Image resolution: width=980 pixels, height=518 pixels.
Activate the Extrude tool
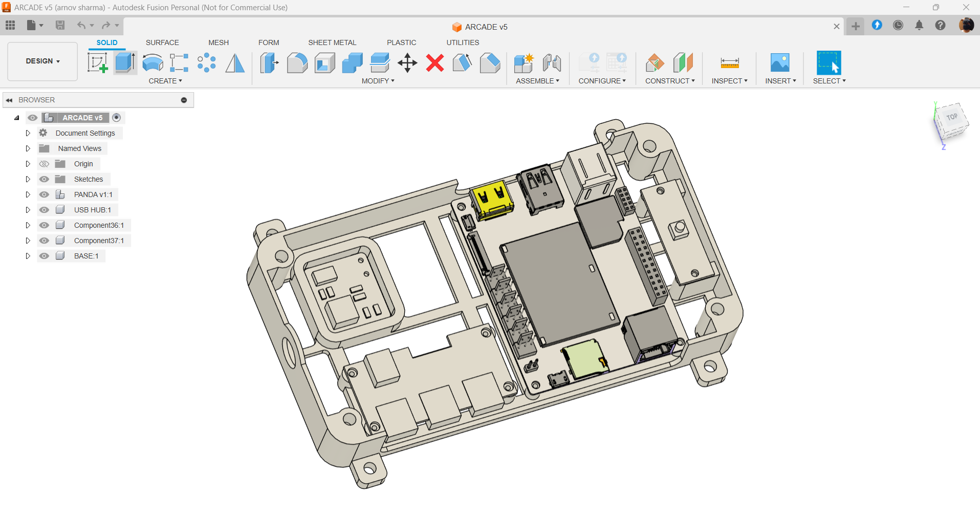pos(125,63)
